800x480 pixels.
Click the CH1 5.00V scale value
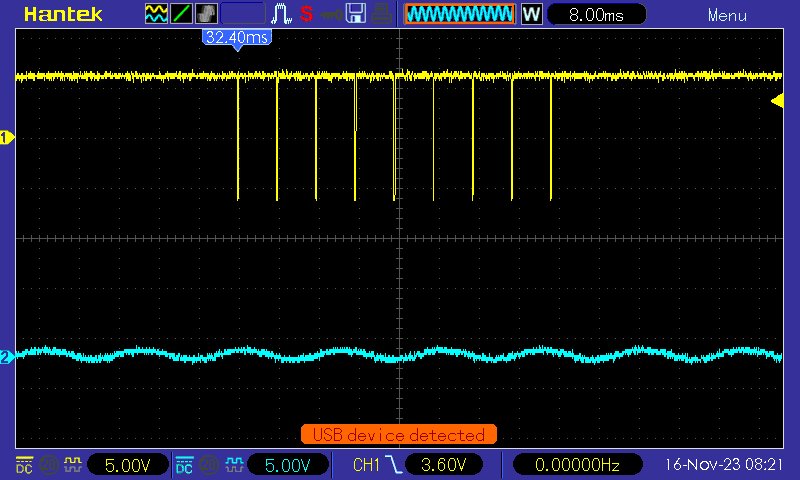coord(128,465)
